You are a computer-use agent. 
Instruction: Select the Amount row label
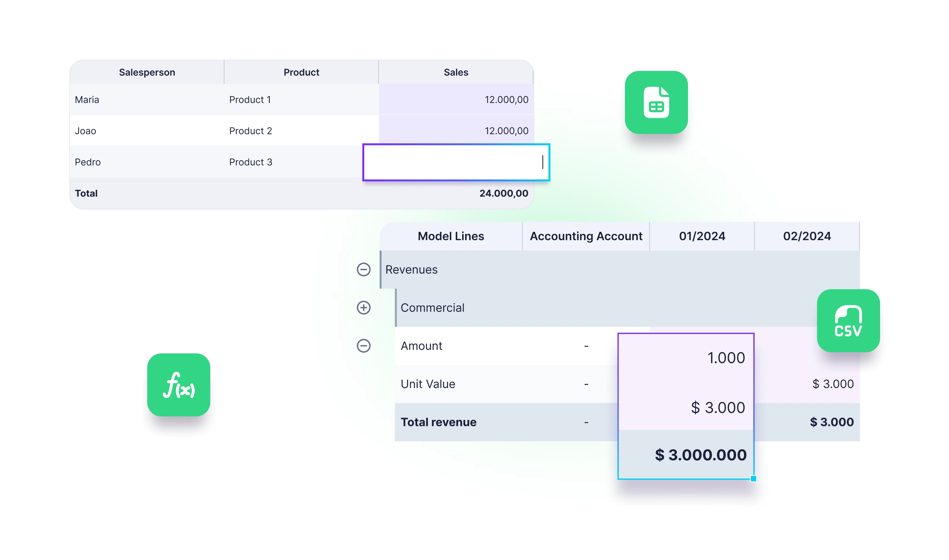[x=421, y=346]
